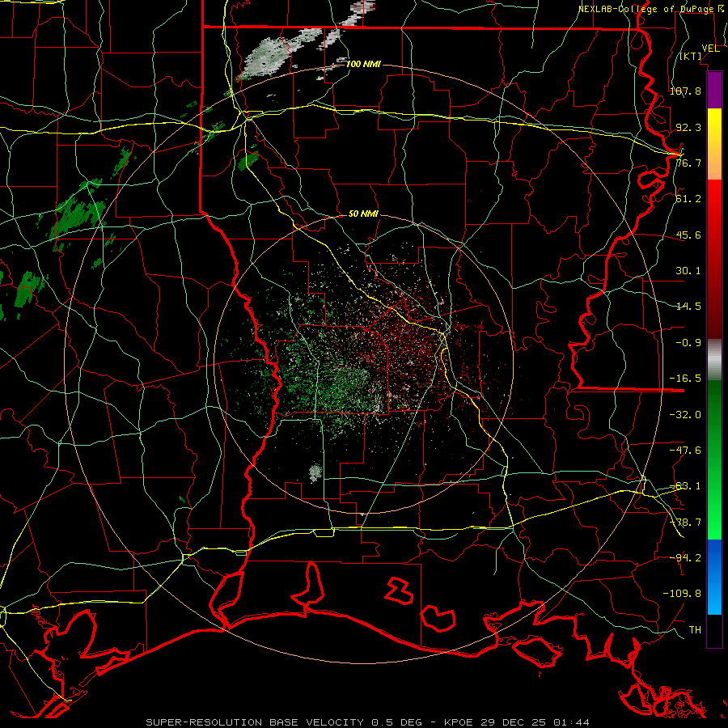This screenshot has height=728, width=728.
Task: Click the -78.7 value on velocity scale
Action: coord(685,523)
